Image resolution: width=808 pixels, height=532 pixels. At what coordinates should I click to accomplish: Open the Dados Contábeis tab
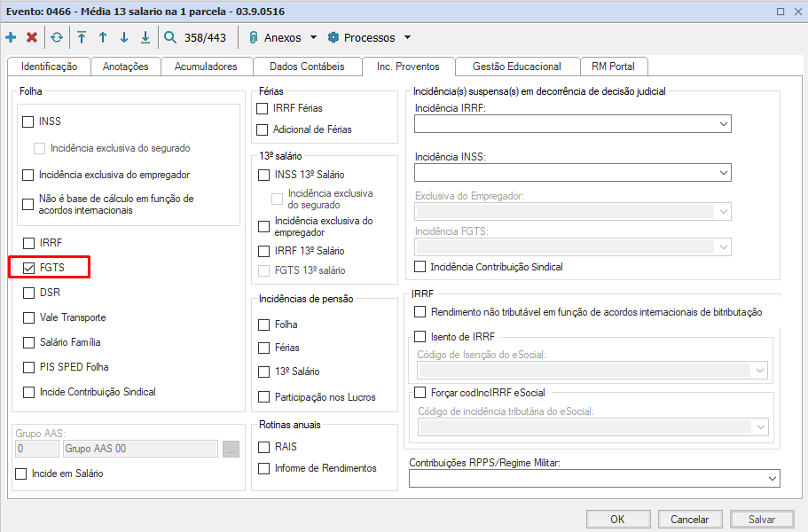point(307,66)
